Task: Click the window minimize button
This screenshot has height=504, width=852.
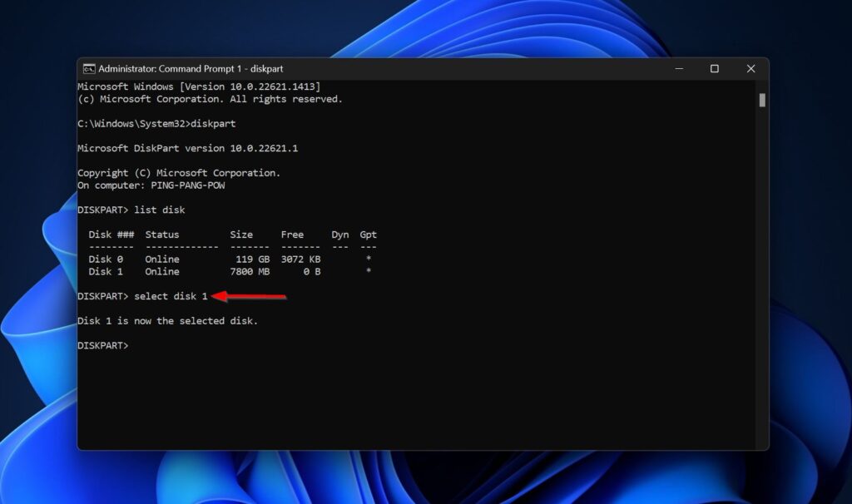Action: 678,68
